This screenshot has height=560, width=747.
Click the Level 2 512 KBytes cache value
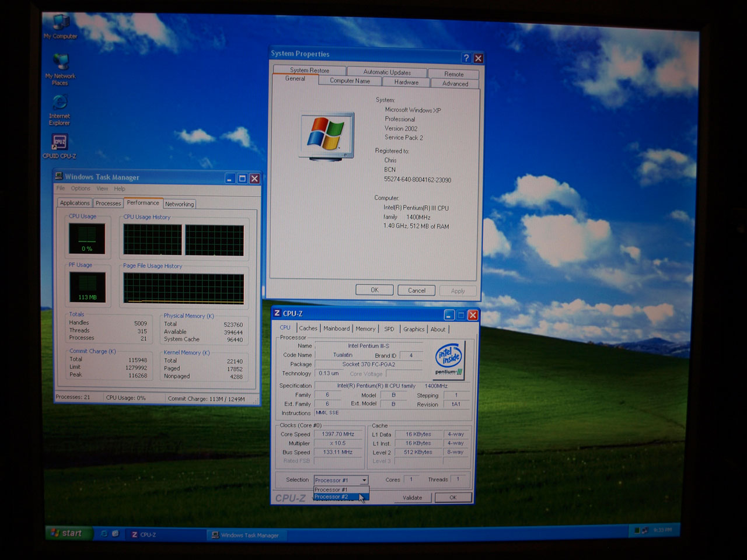(x=418, y=452)
